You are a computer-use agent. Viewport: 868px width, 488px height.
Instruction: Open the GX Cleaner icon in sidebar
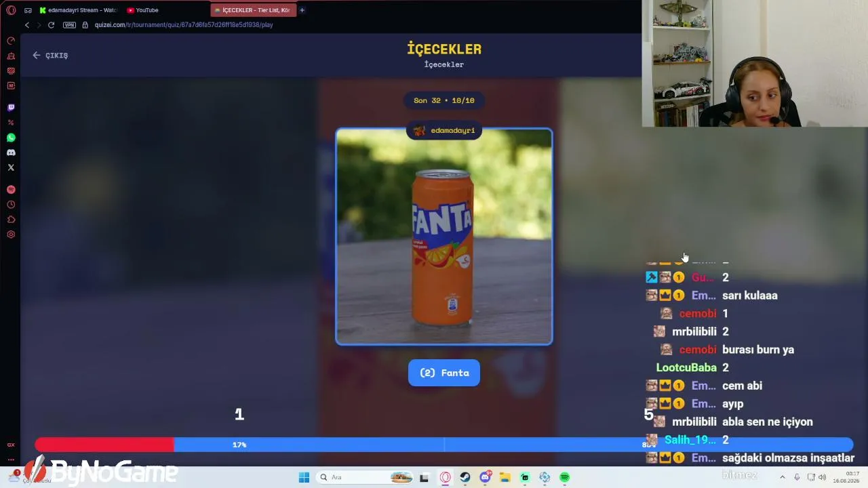click(x=11, y=56)
